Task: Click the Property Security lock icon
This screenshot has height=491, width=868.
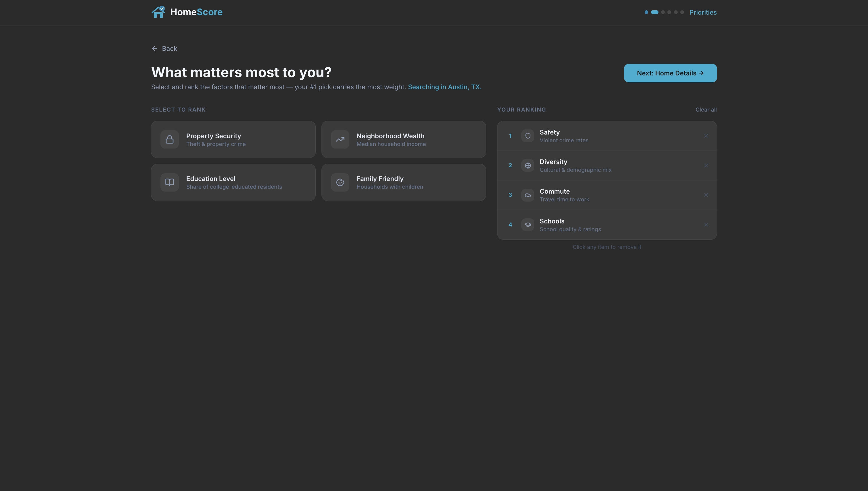Action: pyautogui.click(x=169, y=140)
